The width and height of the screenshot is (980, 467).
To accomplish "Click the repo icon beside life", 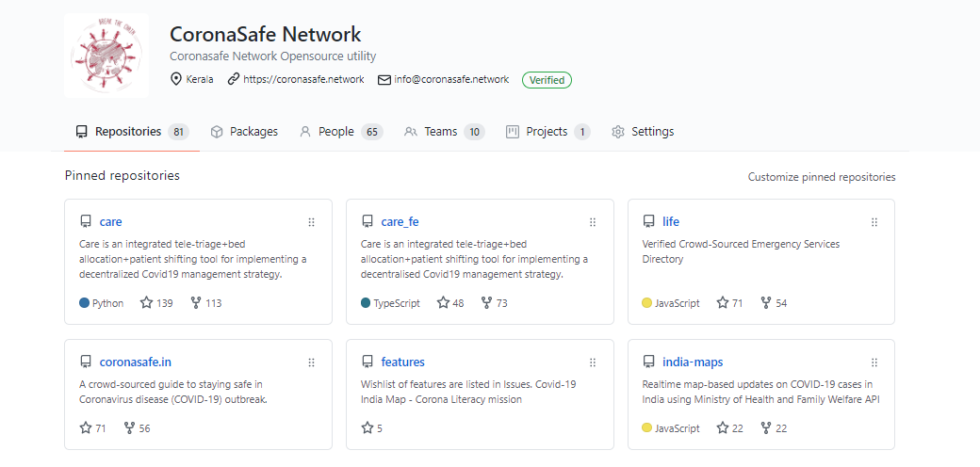I will (x=648, y=221).
